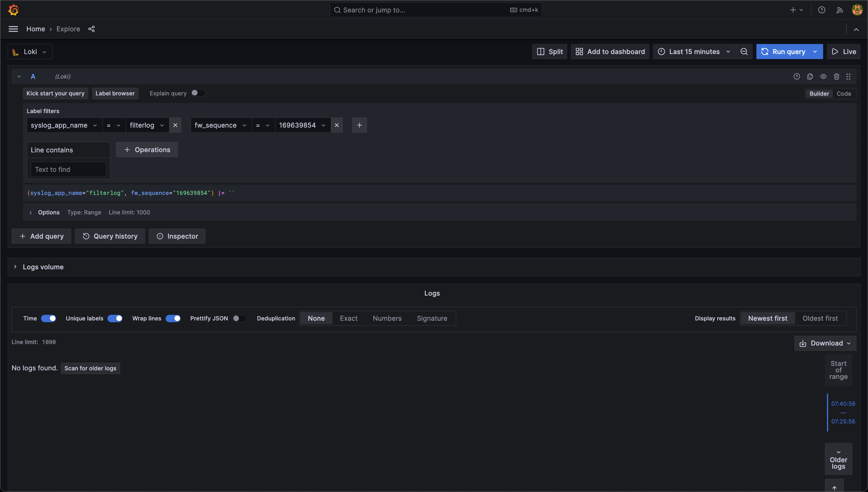The image size is (868, 492).
Task: Click the share/export icon next to Explore
Action: coord(91,29)
